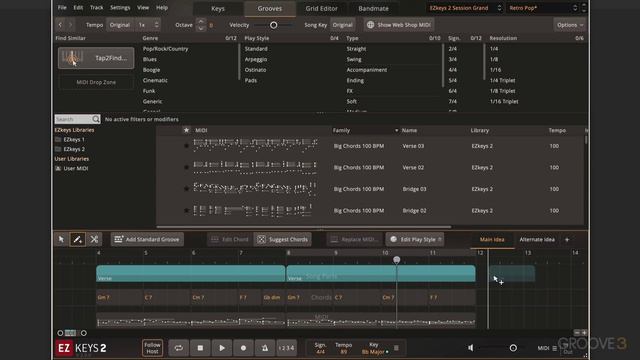Open the File menu

62,7
